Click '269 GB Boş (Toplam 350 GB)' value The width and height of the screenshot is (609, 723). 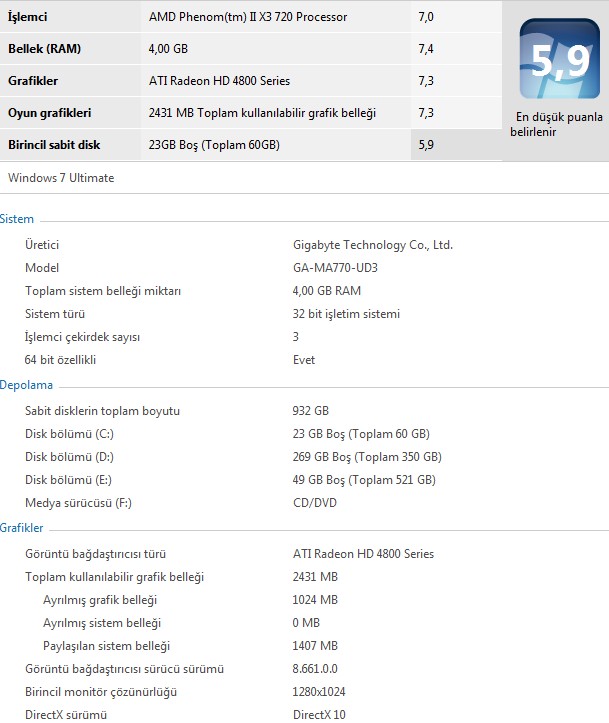367,456
